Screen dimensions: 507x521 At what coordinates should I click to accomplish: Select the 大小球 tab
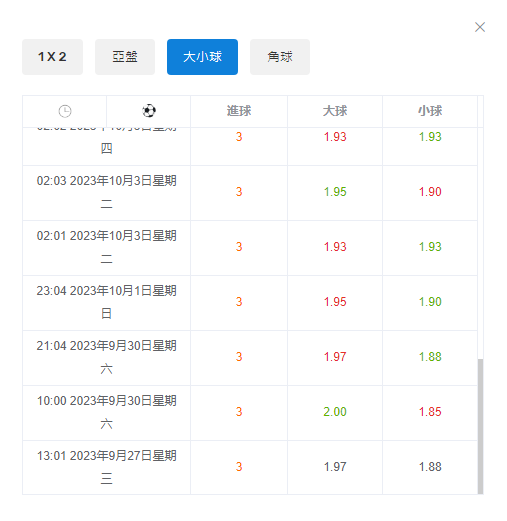pos(202,57)
